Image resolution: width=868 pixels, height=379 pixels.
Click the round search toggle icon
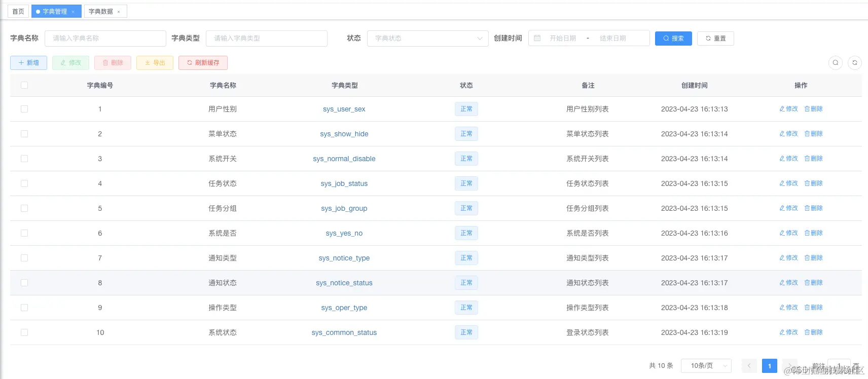(836, 63)
